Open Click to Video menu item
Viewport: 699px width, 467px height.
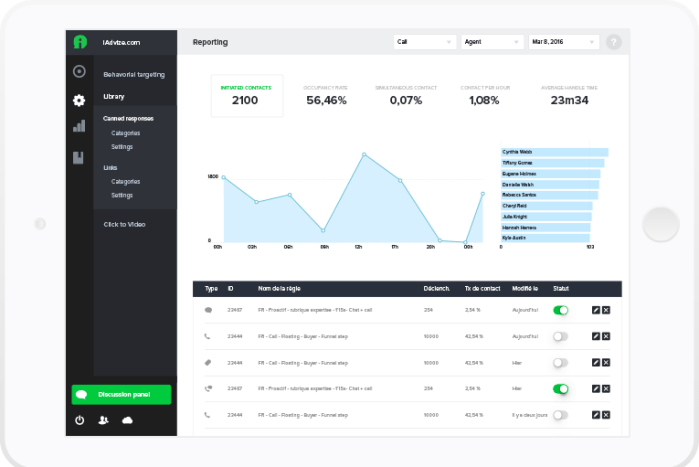point(124,224)
